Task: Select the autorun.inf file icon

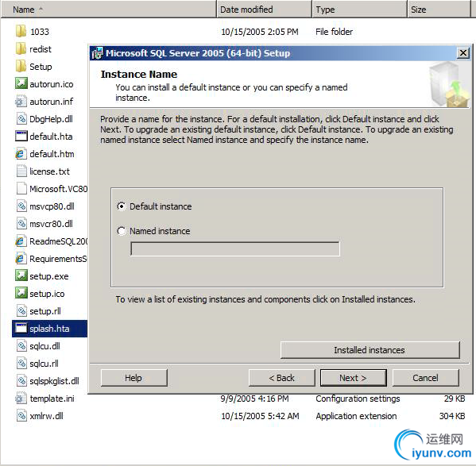Action: (21, 102)
